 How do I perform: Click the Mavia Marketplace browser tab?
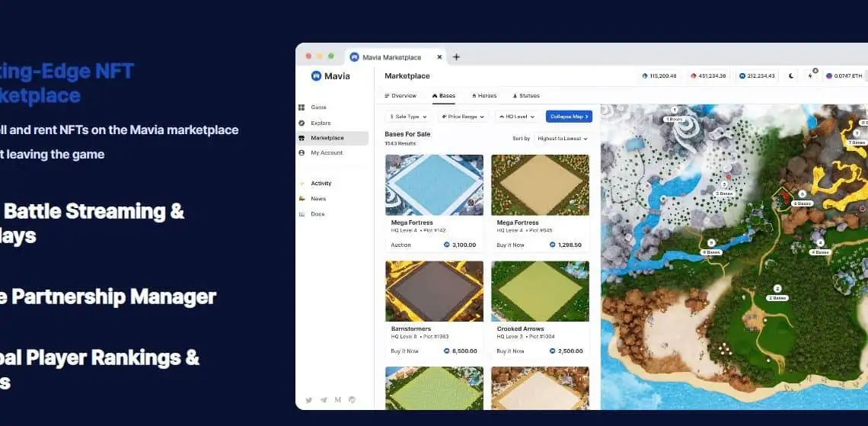pyautogui.click(x=395, y=57)
